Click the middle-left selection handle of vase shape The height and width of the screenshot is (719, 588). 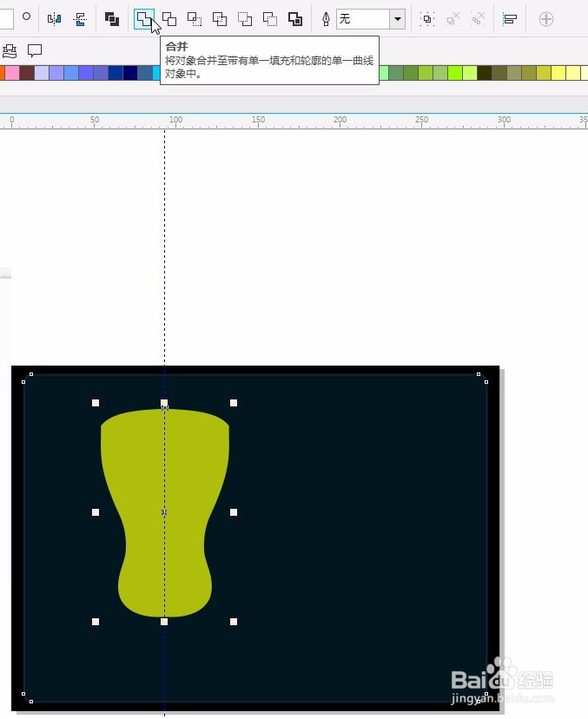(96, 512)
